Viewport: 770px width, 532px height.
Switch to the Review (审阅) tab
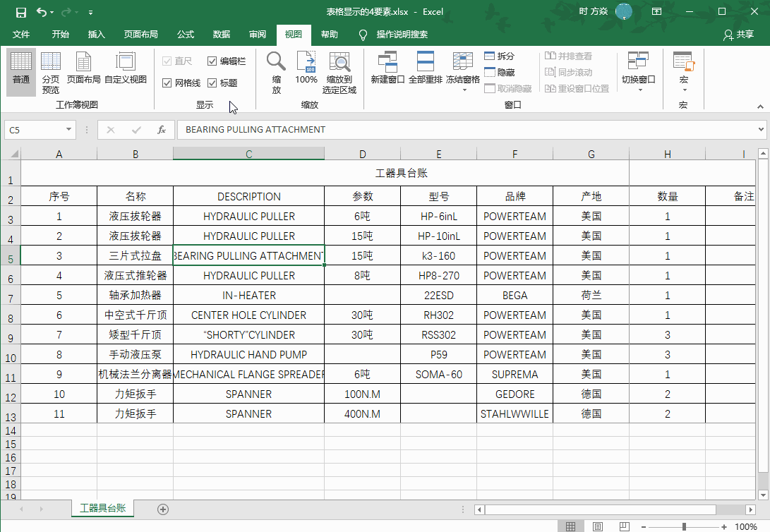click(x=258, y=35)
